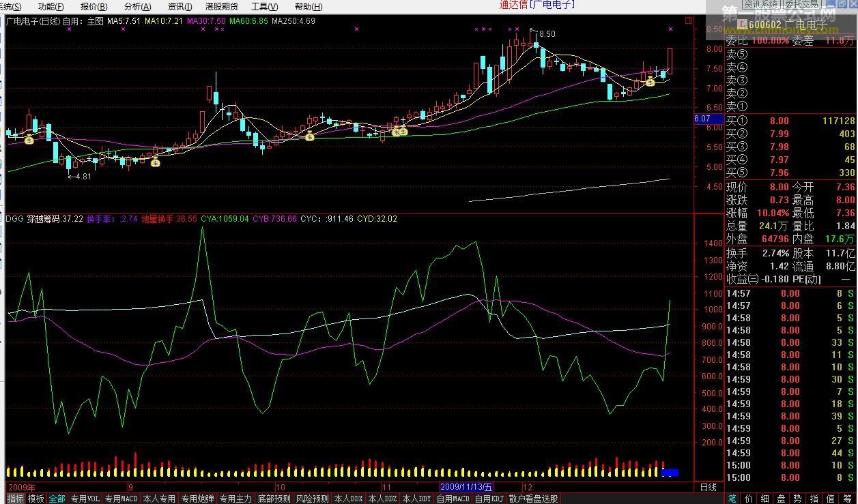Screen dimensions: 858x504
Task: Click the red L icon beside 600602
Action: [x=742, y=25]
